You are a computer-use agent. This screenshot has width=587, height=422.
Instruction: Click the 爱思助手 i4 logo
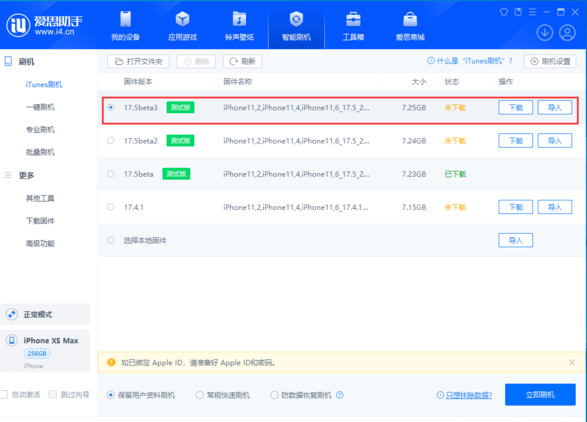point(44,25)
